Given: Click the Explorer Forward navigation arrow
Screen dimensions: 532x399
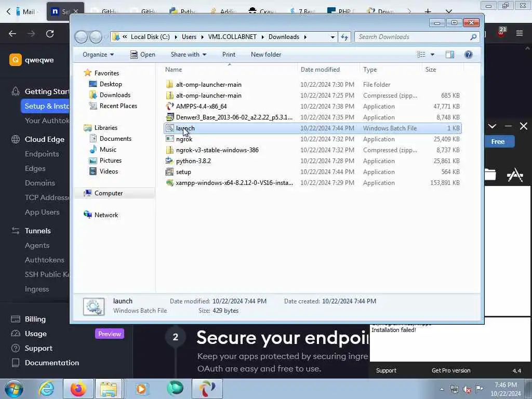Looking at the screenshot, I should click(x=96, y=37).
